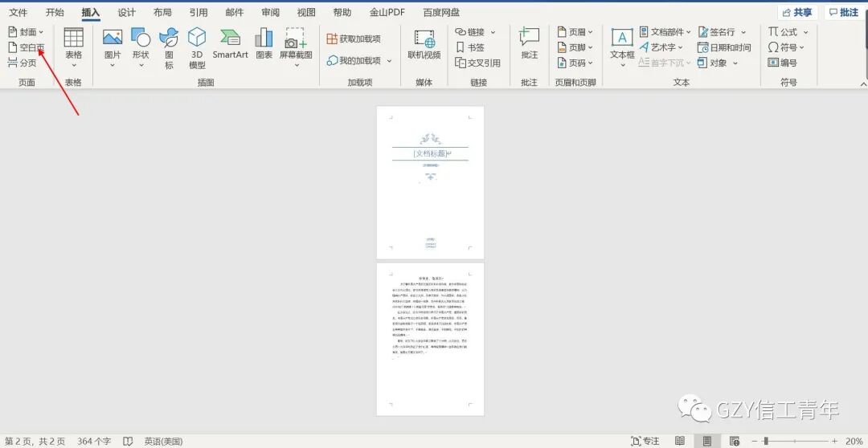This screenshot has height=448, width=868.
Task: Switch to the Mailings (邮件) tab
Action: tap(234, 12)
